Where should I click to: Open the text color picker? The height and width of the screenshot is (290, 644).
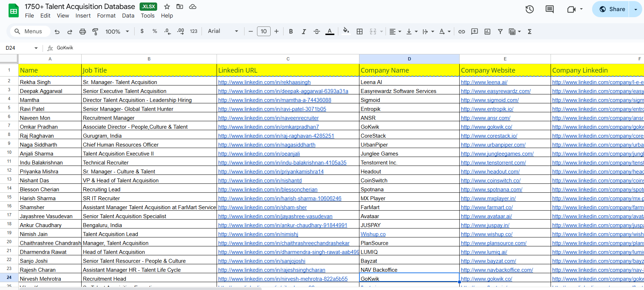330,31
